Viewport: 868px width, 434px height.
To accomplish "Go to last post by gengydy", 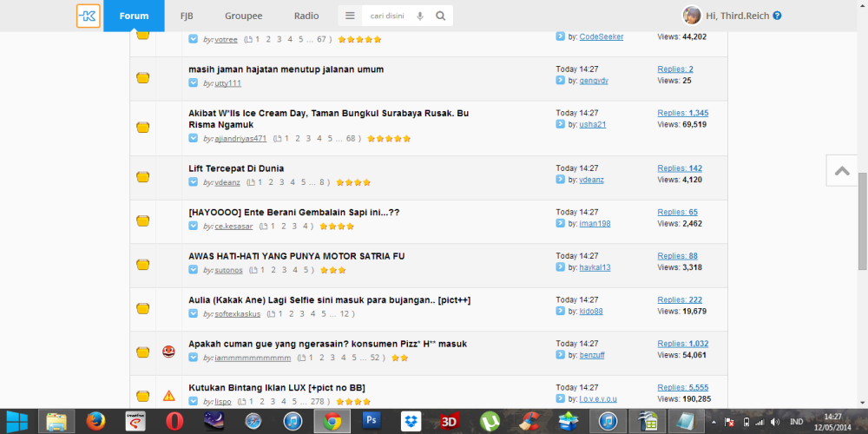I will (x=560, y=80).
